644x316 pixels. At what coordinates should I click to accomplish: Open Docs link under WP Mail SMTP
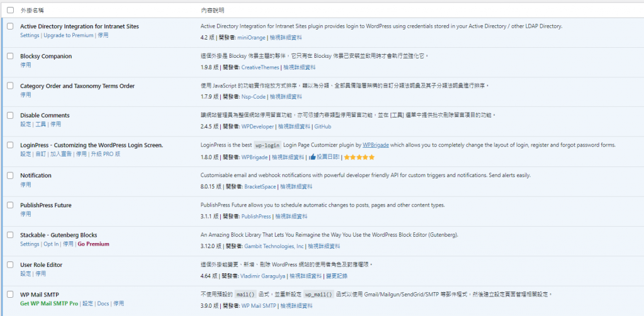click(103, 303)
